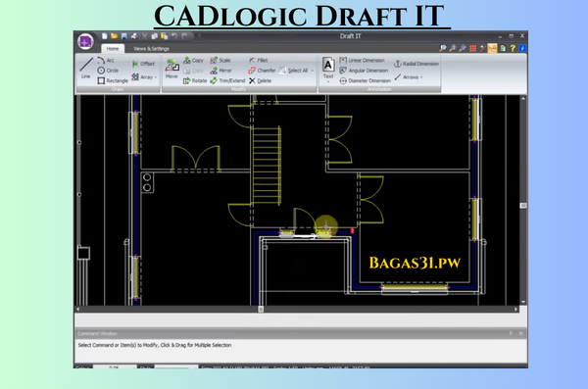
Task: Click the blue info icon
Action: pyautogui.click(x=522, y=48)
